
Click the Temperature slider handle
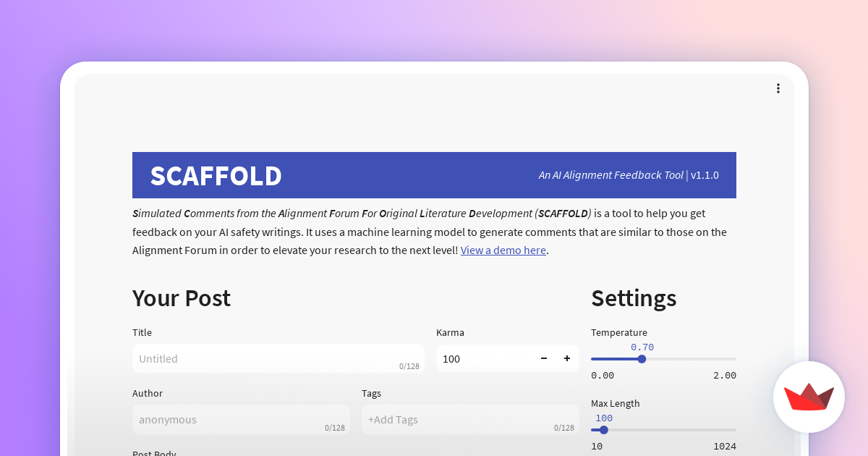coord(642,359)
